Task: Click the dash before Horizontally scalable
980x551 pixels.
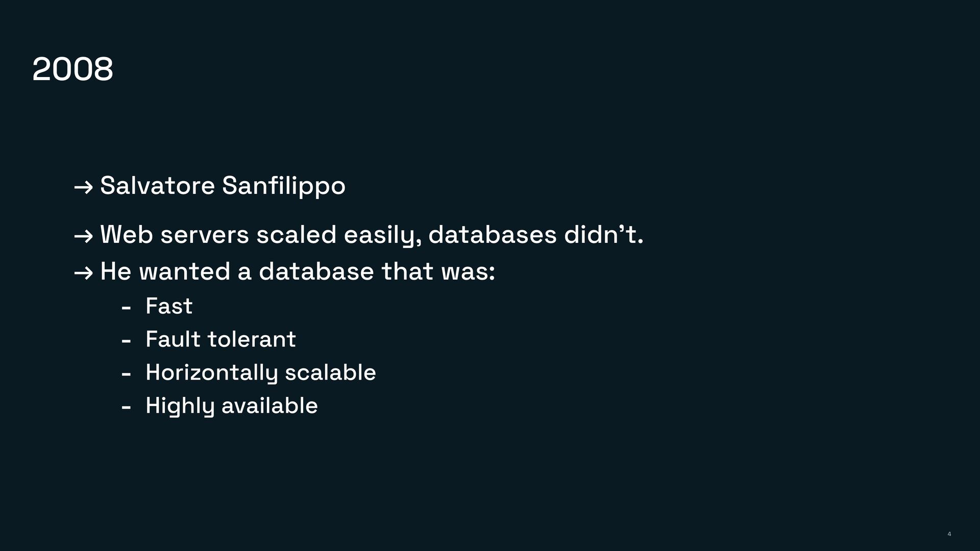Action: point(126,374)
